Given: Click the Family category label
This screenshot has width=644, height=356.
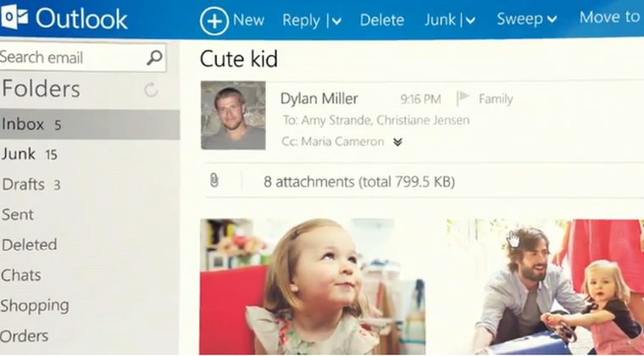Looking at the screenshot, I should [496, 99].
